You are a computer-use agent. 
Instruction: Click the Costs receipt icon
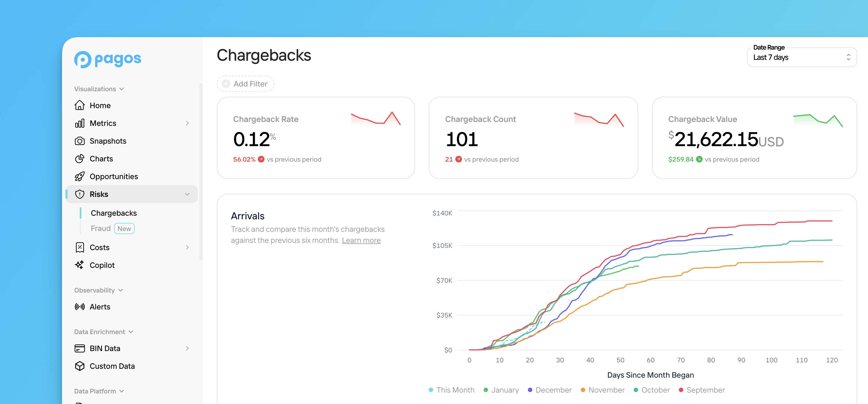click(79, 247)
